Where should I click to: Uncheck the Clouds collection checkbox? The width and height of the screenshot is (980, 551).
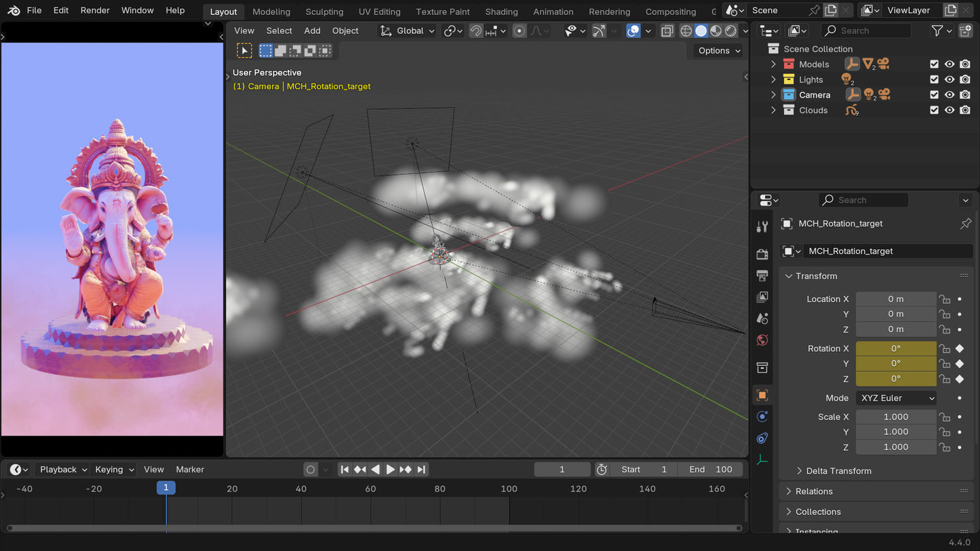click(935, 110)
